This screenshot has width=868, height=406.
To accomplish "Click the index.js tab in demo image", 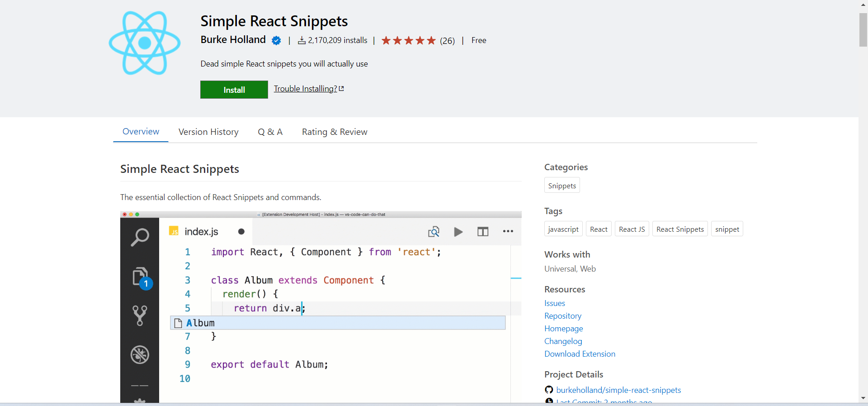I will pos(206,232).
